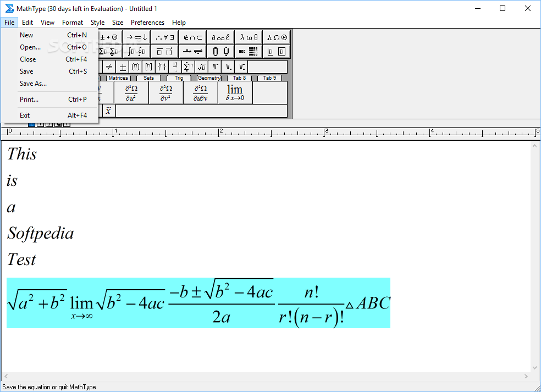This screenshot has width=541, height=392.
Task: Insert the superscript template
Action: pos(214,67)
